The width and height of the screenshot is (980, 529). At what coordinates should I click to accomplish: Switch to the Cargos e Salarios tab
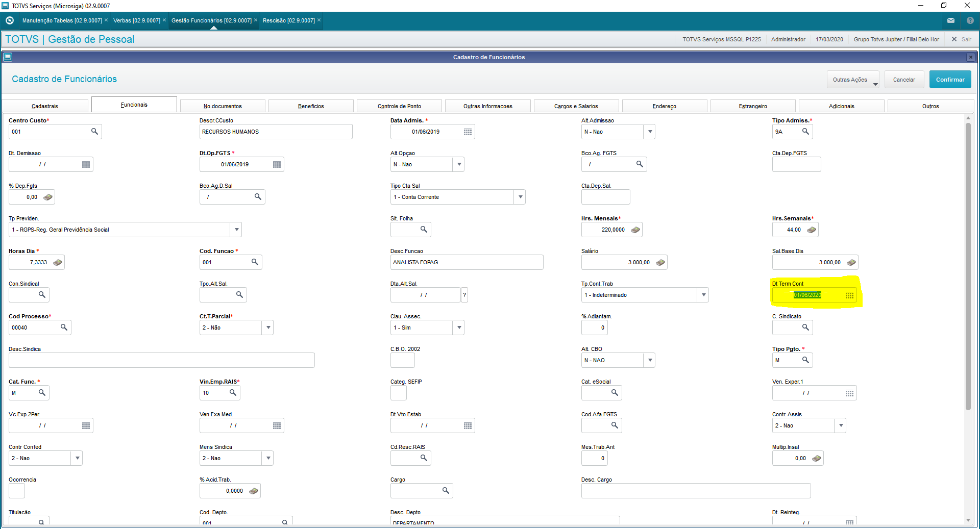point(576,106)
